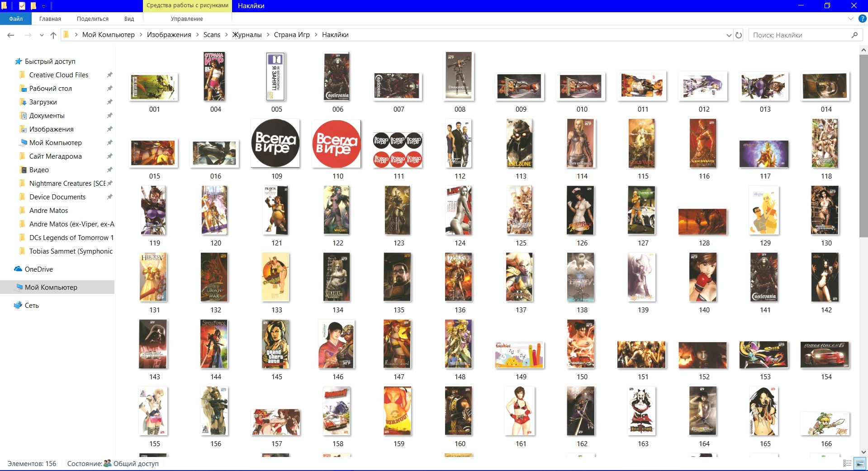Click the Быстрый доступ star icon

click(19, 61)
